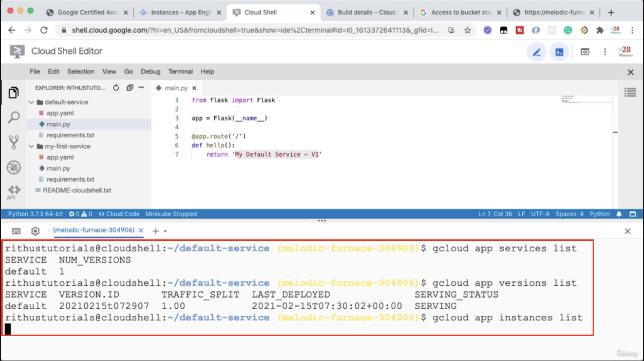Screen dimensions: 644x361
Task: Open new terminal project dropdown arrow
Action: pyautogui.click(x=165, y=231)
